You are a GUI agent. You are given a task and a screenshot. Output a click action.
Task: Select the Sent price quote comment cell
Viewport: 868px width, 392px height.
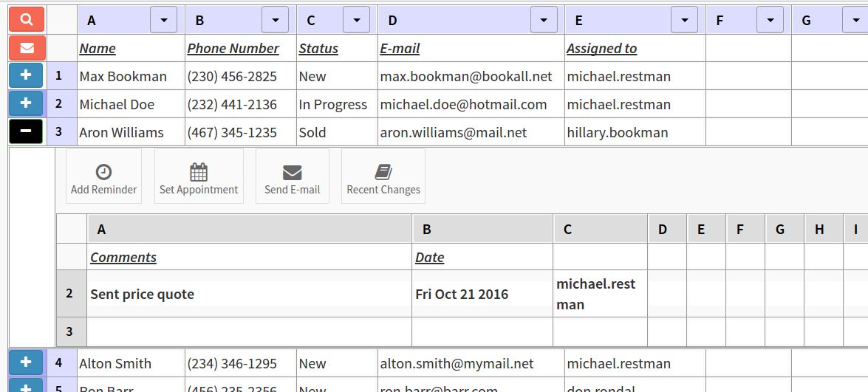tap(249, 294)
